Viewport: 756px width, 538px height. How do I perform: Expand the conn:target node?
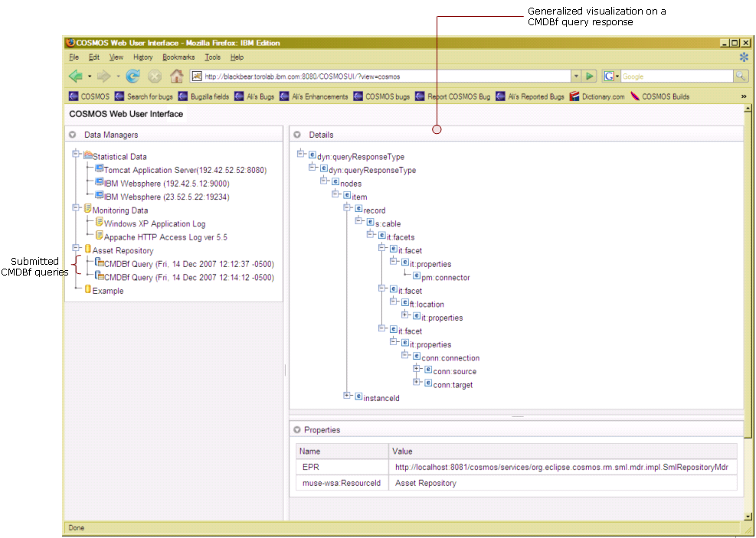[417, 382]
